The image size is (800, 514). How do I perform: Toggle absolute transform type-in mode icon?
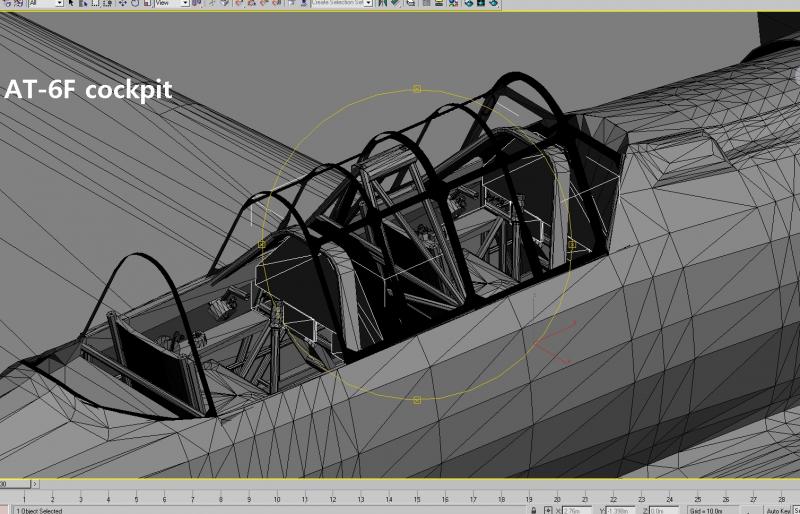548,510
